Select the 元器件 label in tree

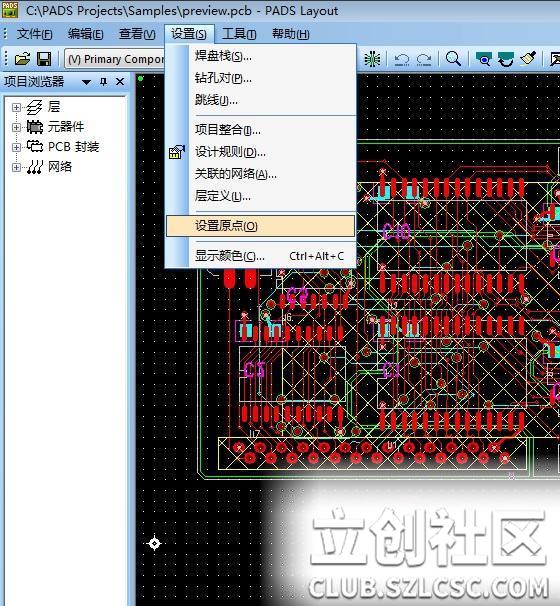coord(66,127)
